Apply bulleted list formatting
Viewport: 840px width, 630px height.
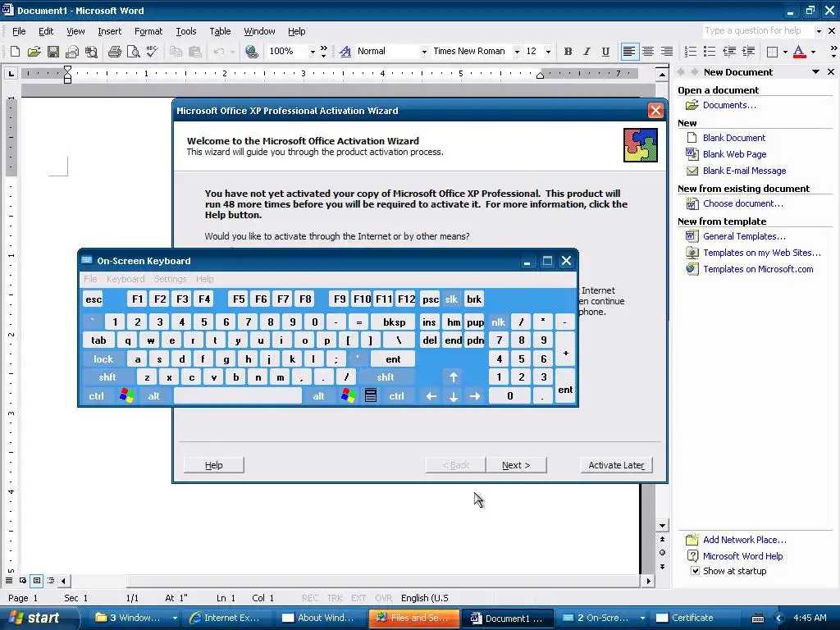point(710,52)
